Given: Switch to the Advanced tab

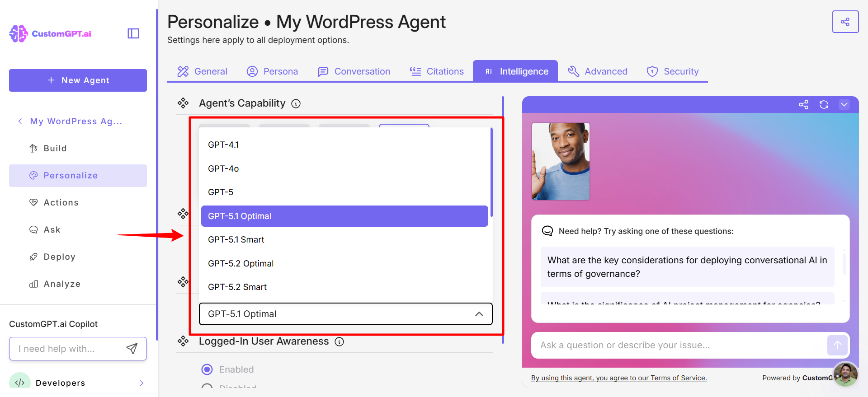Looking at the screenshot, I should [x=598, y=71].
